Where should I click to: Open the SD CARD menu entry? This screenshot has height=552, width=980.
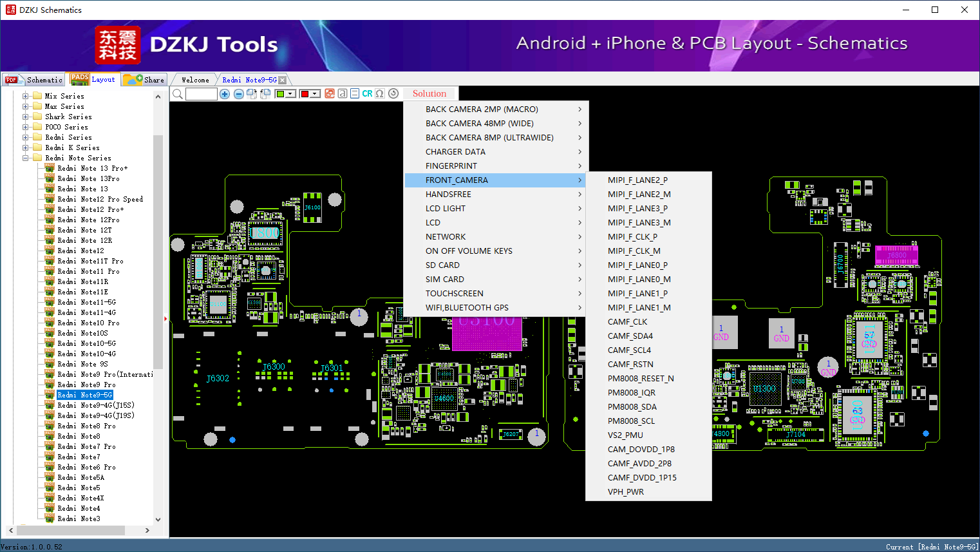coord(496,265)
